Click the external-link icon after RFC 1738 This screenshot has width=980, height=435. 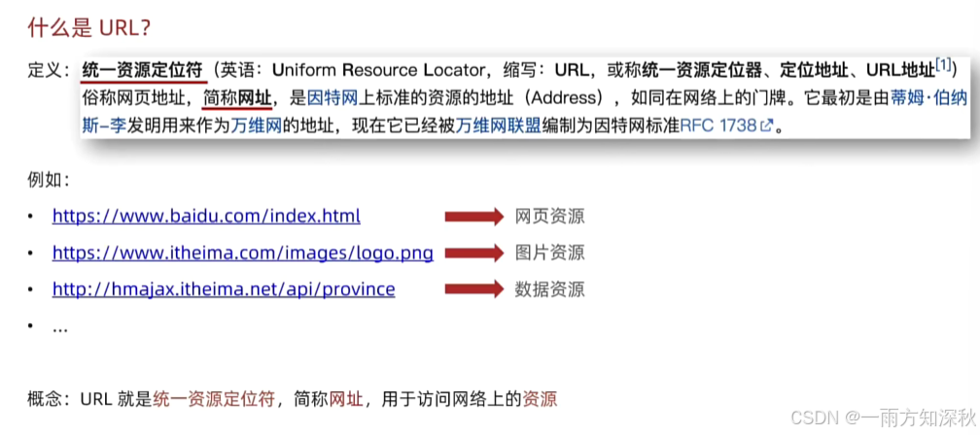pos(766,126)
